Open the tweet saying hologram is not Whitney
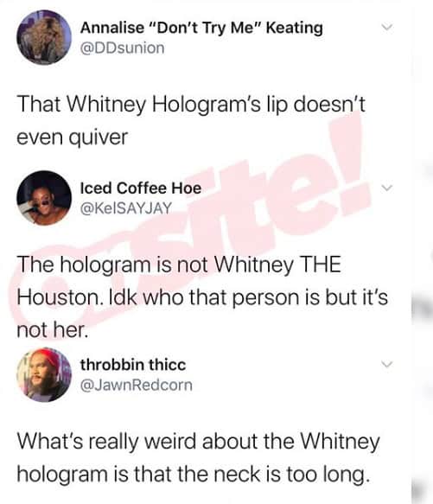433x504 pixels. point(202,297)
